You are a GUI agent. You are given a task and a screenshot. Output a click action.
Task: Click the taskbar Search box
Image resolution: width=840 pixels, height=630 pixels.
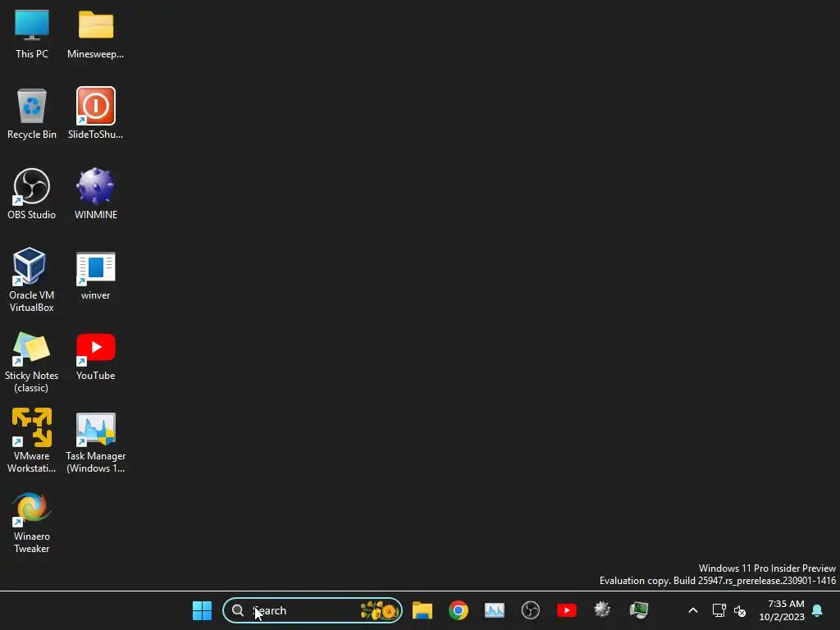[x=313, y=610]
